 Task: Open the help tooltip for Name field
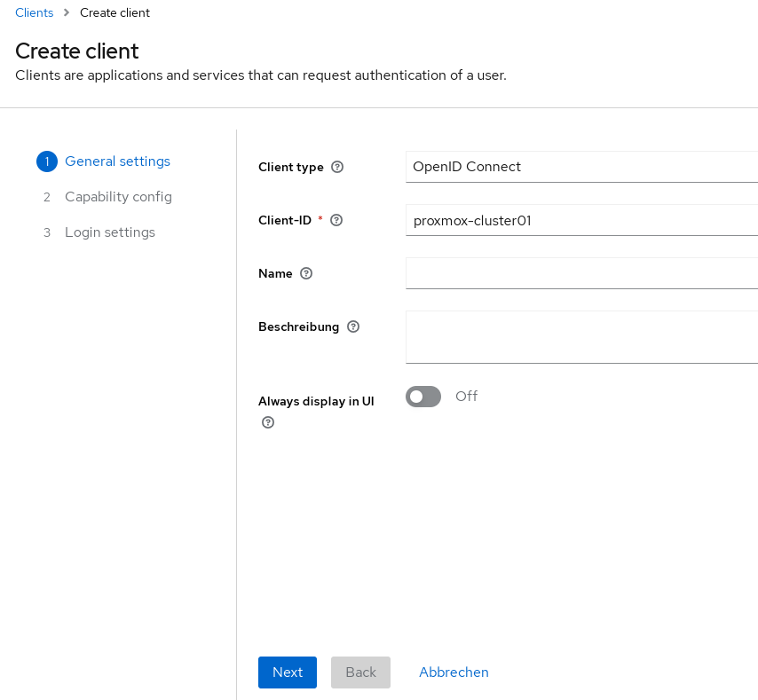[306, 273]
